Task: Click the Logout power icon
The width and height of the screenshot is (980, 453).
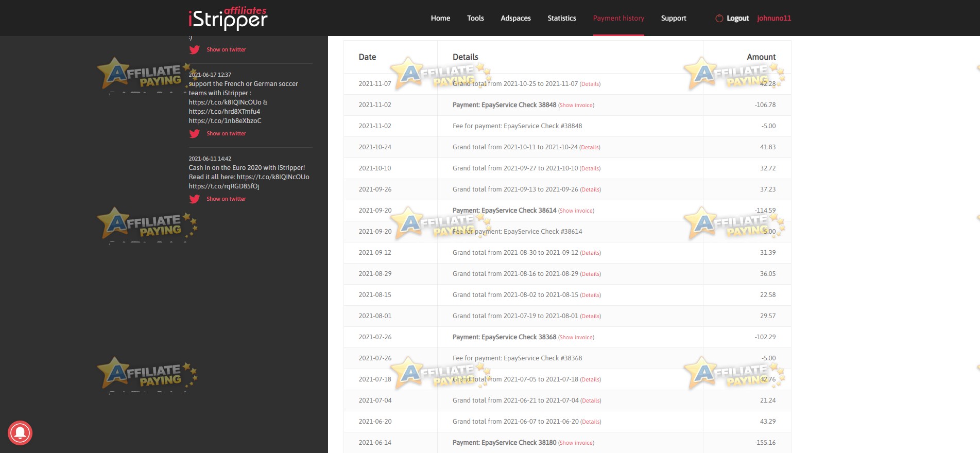Action: coord(719,19)
